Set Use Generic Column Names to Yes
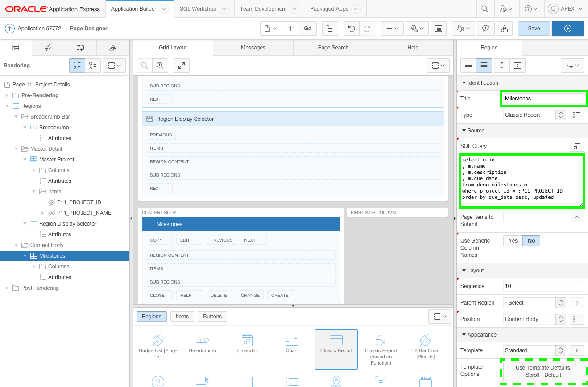 tap(513, 240)
